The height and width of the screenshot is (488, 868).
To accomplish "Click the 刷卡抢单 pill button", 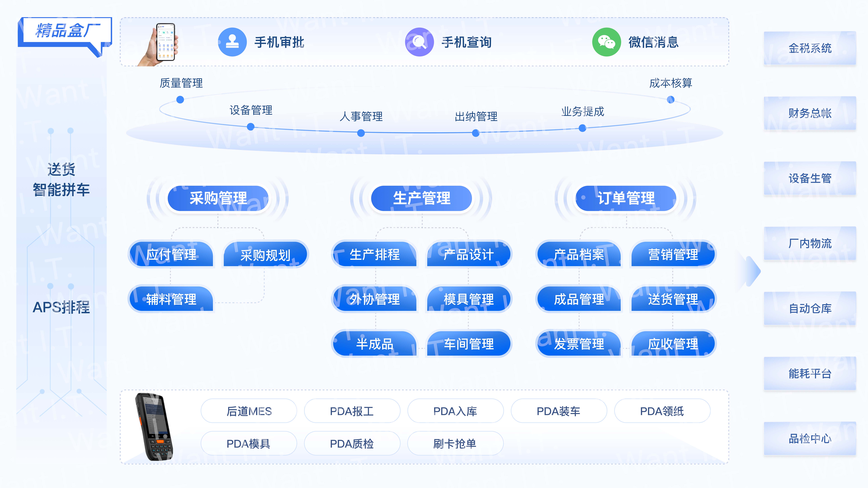I will (x=455, y=443).
